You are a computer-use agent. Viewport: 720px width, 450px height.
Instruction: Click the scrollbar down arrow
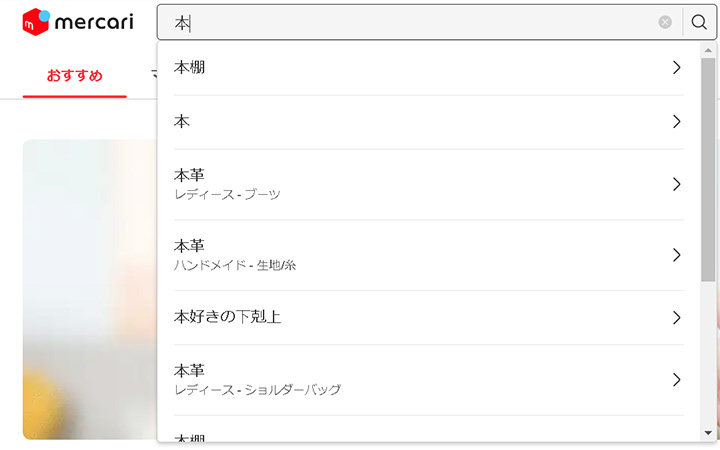tap(708, 433)
